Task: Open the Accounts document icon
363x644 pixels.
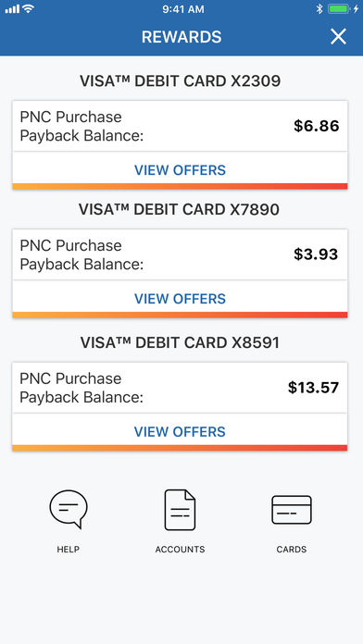Action: click(x=180, y=510)
